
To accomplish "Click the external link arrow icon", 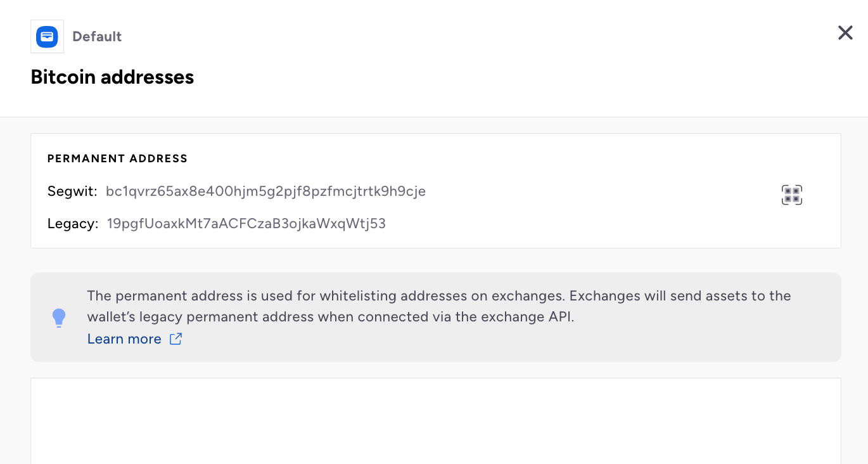I will point(176,339).
